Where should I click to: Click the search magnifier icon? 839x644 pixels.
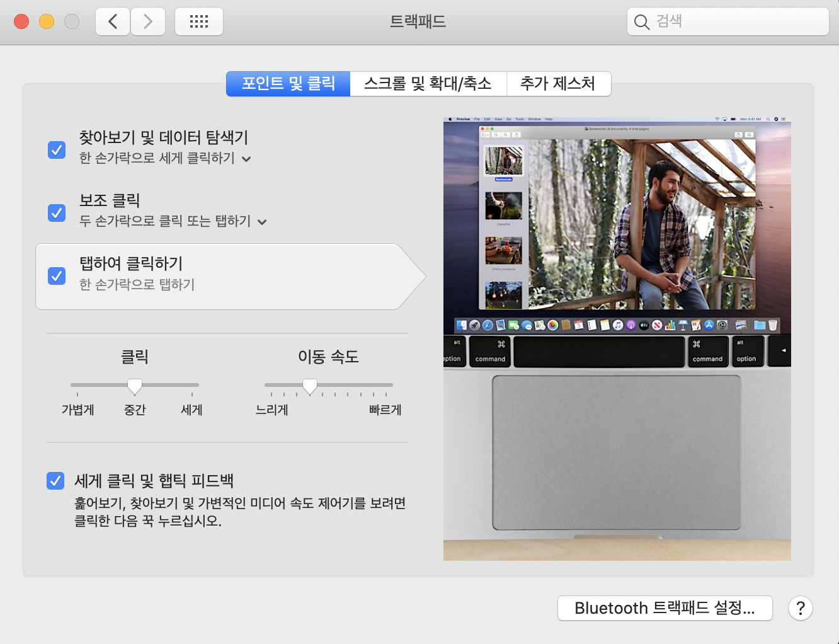(641, 22)
